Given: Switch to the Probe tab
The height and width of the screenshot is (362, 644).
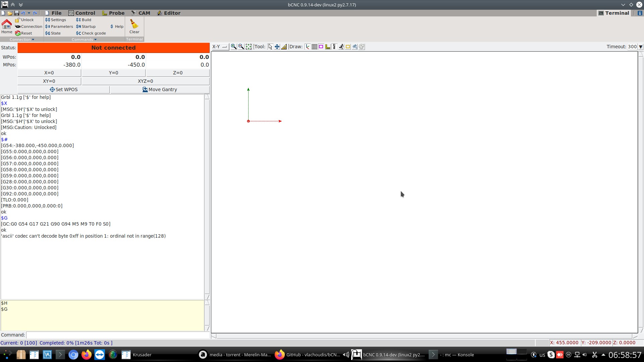Looking at the screenshot, I should pos(113,13).
